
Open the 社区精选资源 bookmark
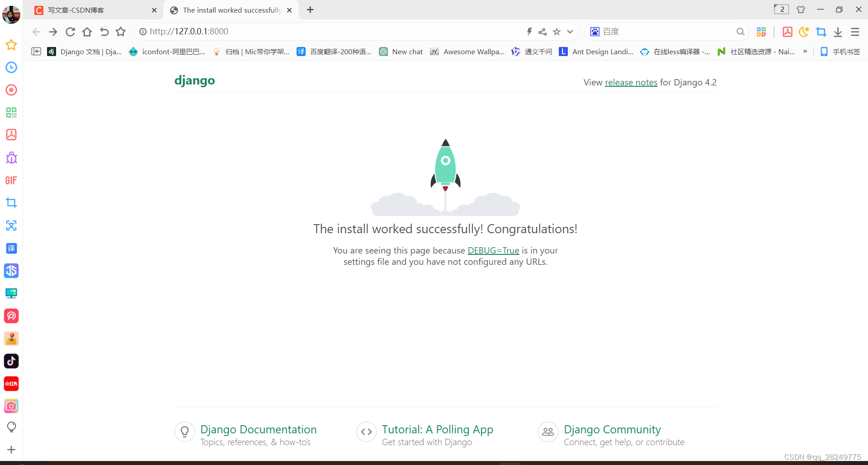[x=756, y=52]
